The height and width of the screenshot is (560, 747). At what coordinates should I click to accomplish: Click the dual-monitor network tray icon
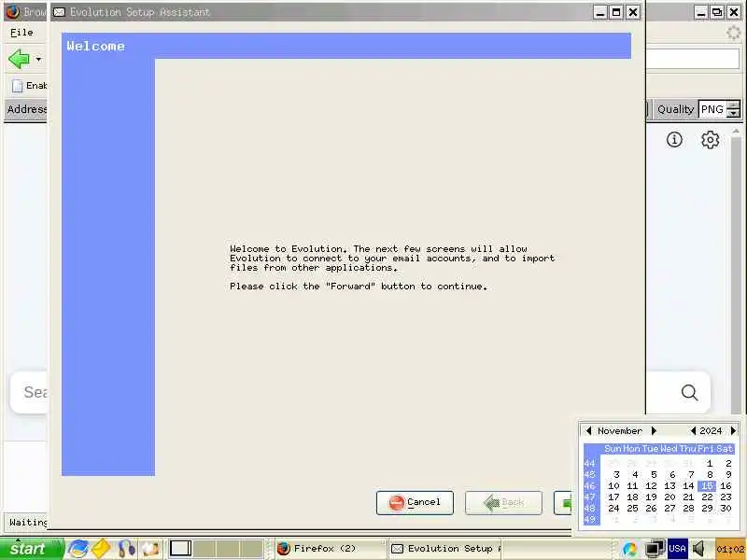[655, 549]
